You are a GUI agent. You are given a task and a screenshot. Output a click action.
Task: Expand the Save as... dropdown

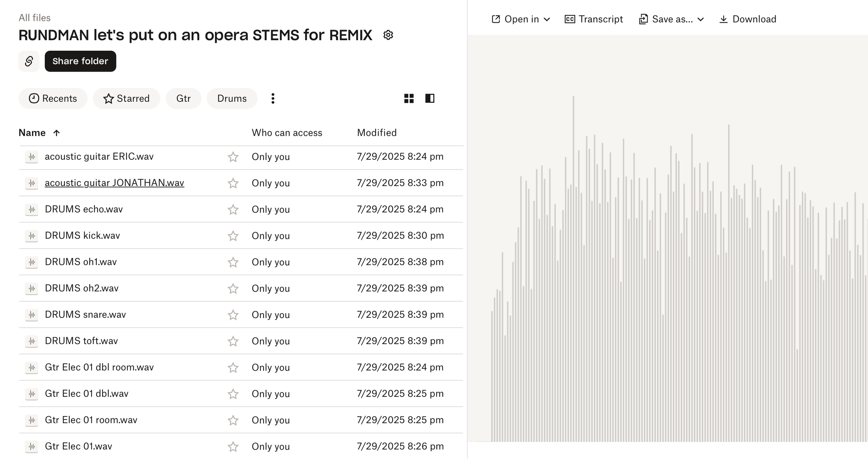(671, 19)
